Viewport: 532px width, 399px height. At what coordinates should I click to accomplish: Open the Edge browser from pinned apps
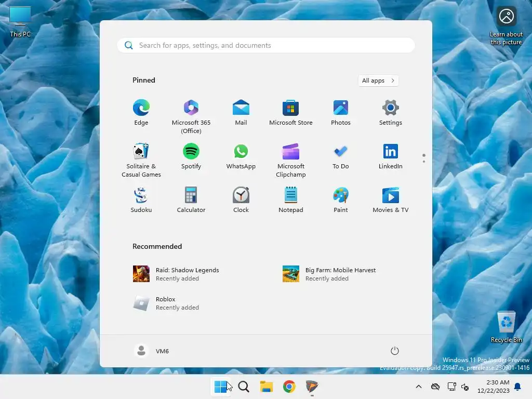pyautogui.click(x=141, y=113)
